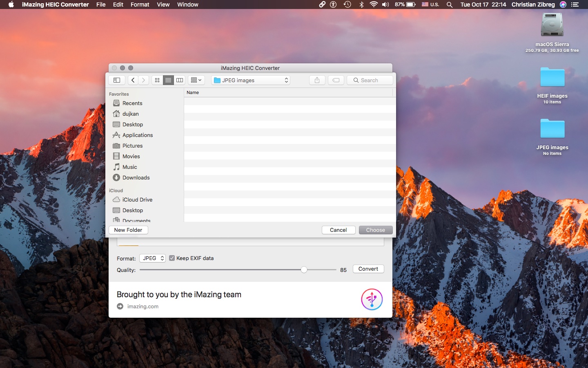Open the Format JPEG dropdown
This screenshot has width=588, height=368.
(152, 258)
